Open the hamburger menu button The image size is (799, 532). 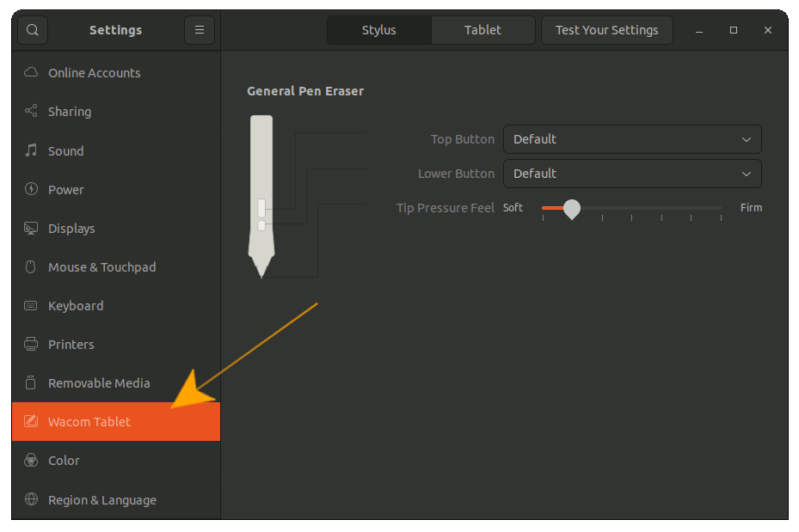[x=200, y=30]
